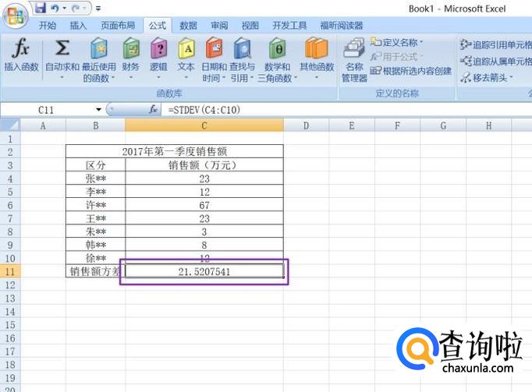The height and width of the screenshot is (392, 532).
Task: Click the select-all corner of the sheet
Action: [10, 125]
